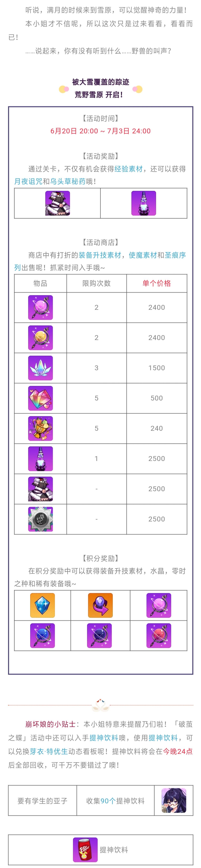Open the 芽衣·特优生 link
This screenshot has height=868, width=201.
pyautogui.click(x=49, y=751)
